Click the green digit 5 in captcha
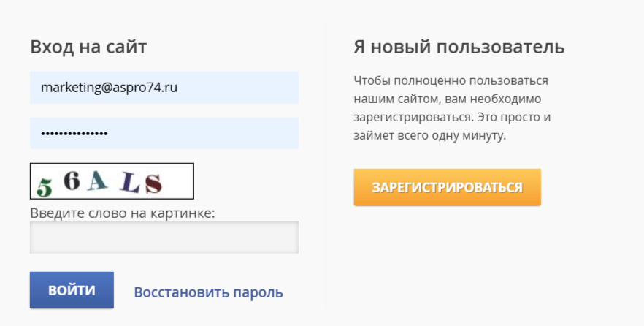 pyautogui.click(x=45, y=187)
